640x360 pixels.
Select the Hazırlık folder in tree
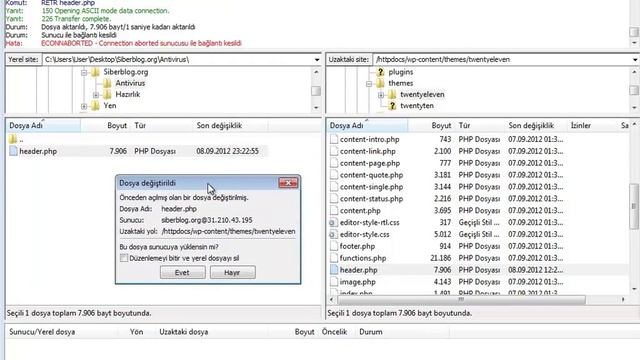click(128, 94)
